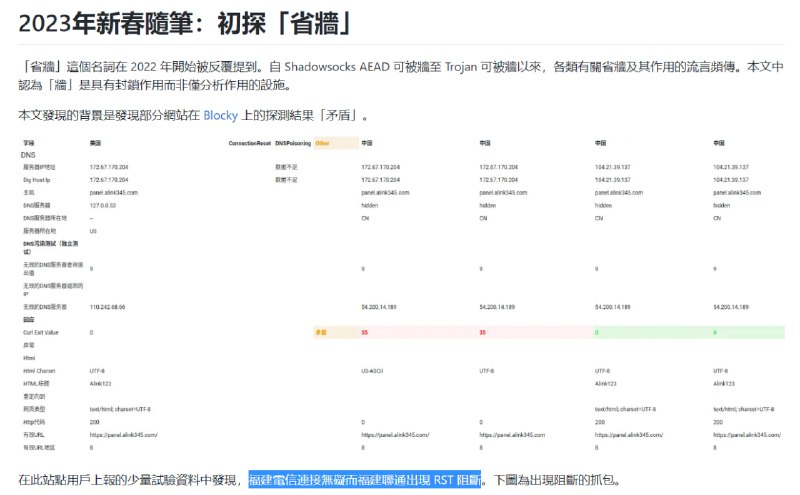Click the DNS服务器所在地 row label
Viewport: 800px width, 495px height.
click(45, 218)
